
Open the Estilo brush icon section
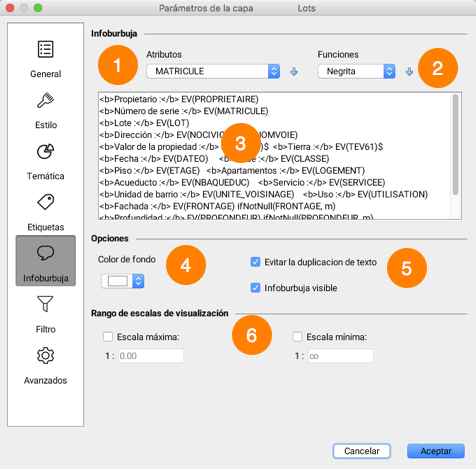45,100
